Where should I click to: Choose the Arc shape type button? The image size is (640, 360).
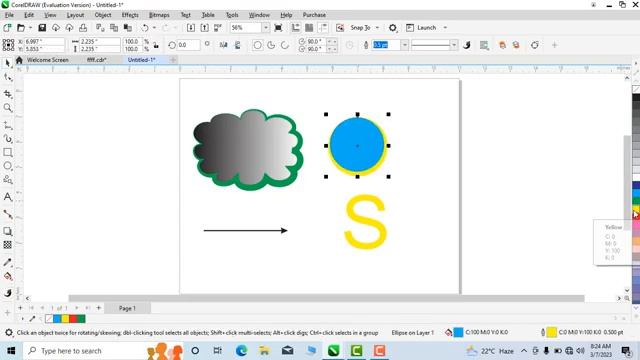point(285,45)
